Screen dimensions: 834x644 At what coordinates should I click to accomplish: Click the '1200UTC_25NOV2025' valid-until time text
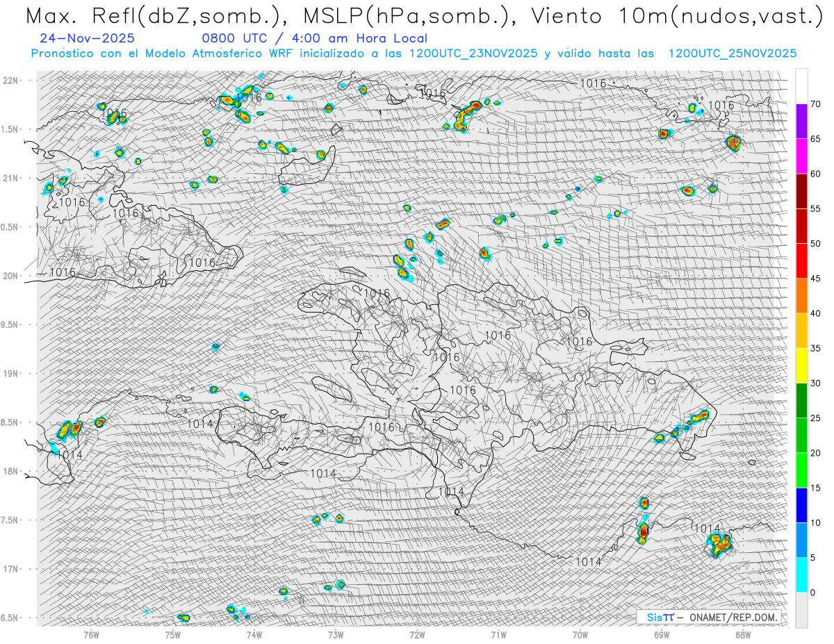click(x=732, y=53)
